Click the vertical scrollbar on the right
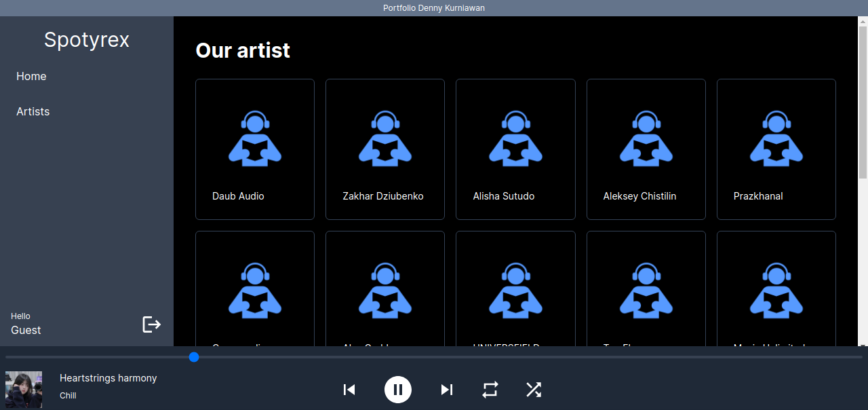Image resolution: width=868 pixels, height=410 pixels. point(863,102)
